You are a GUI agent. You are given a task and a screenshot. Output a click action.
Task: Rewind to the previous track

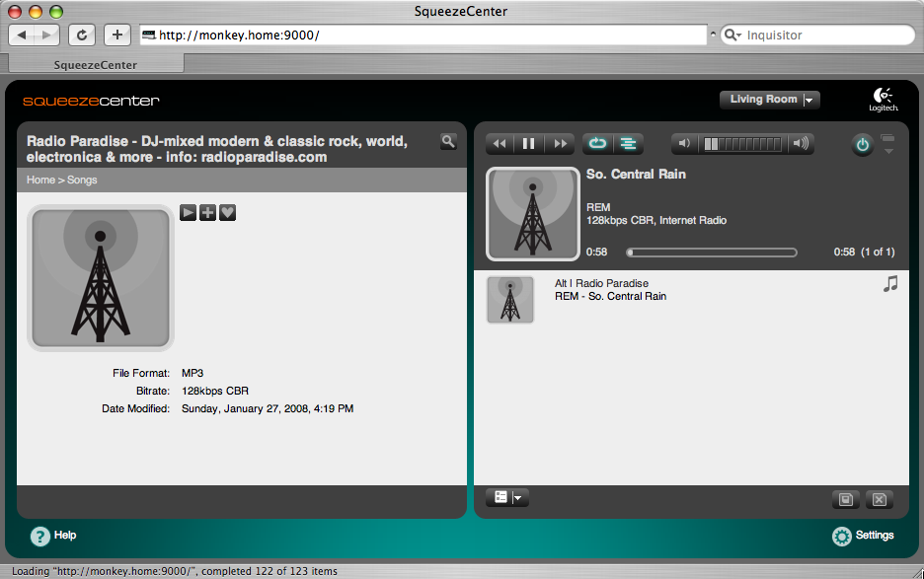pyautogui.click(x=500, y=144)
